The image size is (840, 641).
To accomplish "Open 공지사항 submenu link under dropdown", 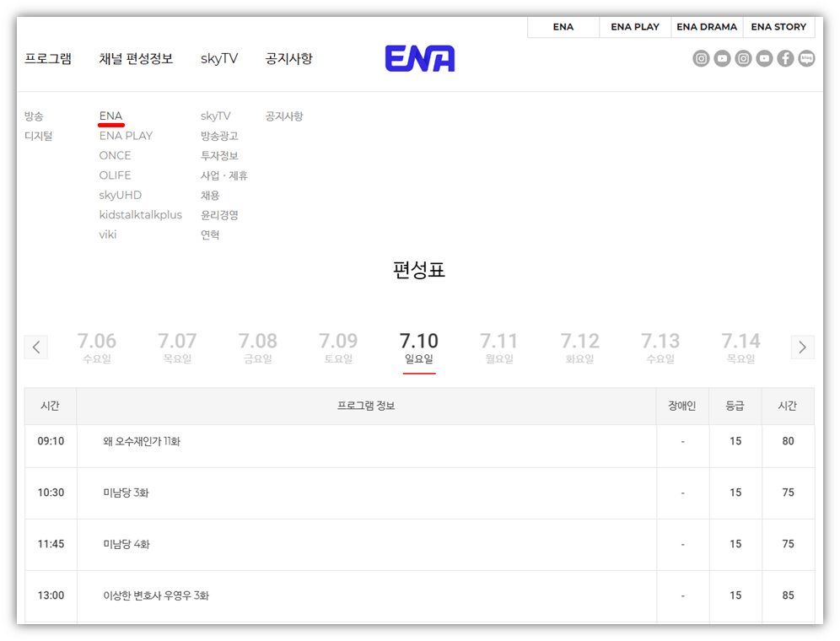I will click(x=284, y=116).
